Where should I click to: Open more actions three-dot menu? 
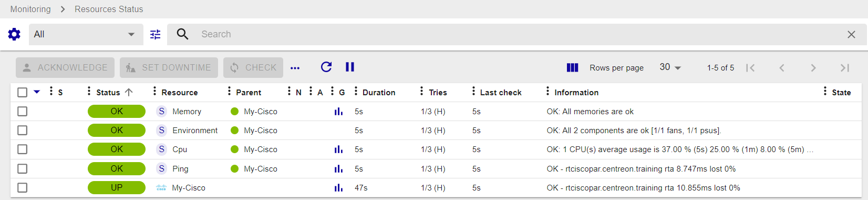pyautogui.click(x=295, y=68)
